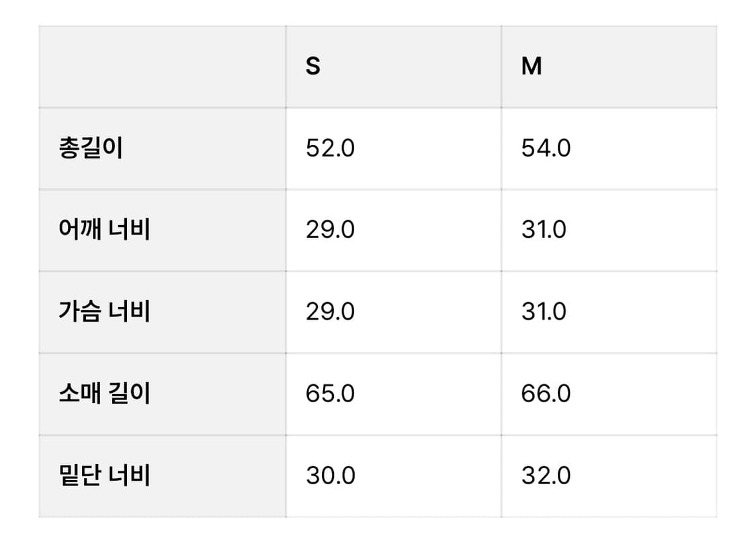Choose the 31.0 value in 가슴 너비 row
This screenshot has width=756, height=550.
coord(544,312)
